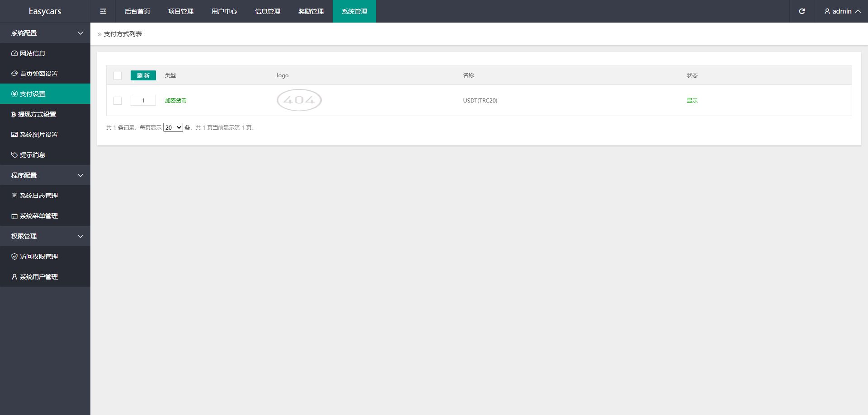Click the 支付方式列表 breadcrumb title

pos(123,34)
